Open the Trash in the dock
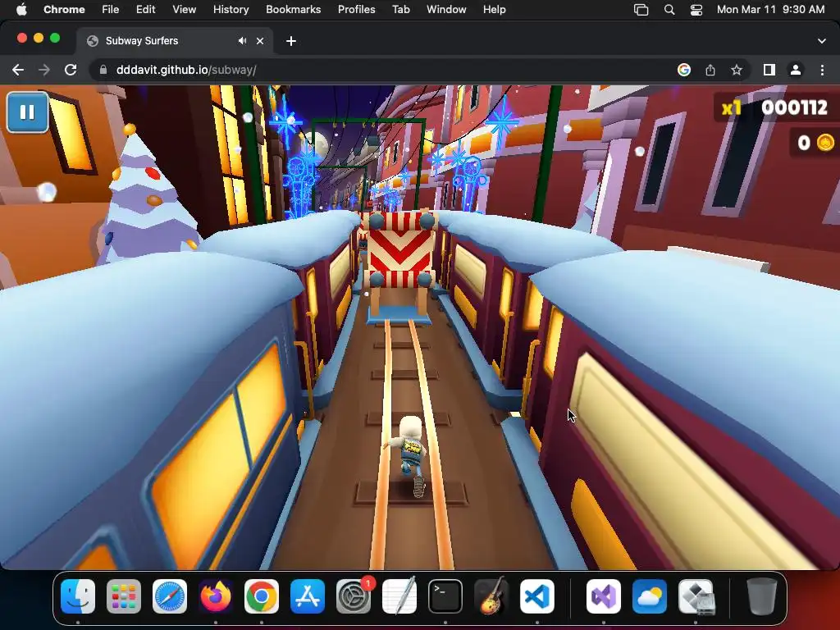 [x=762, y=596]
